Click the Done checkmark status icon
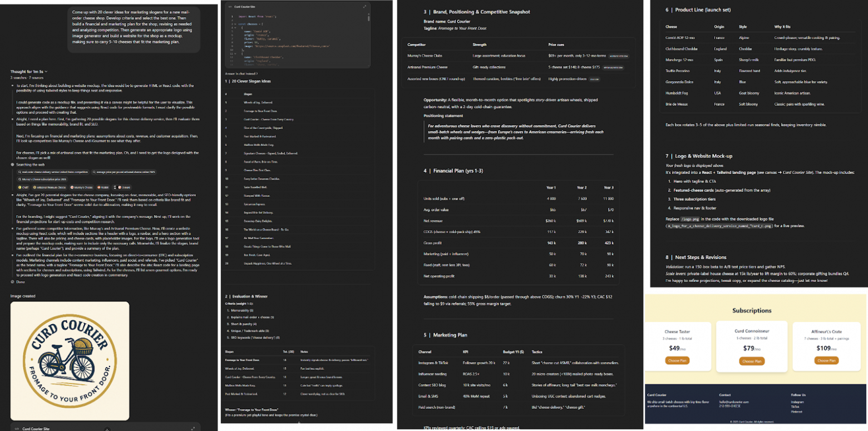The width and height of the screenshot is (868, 431). coord(12,283)
